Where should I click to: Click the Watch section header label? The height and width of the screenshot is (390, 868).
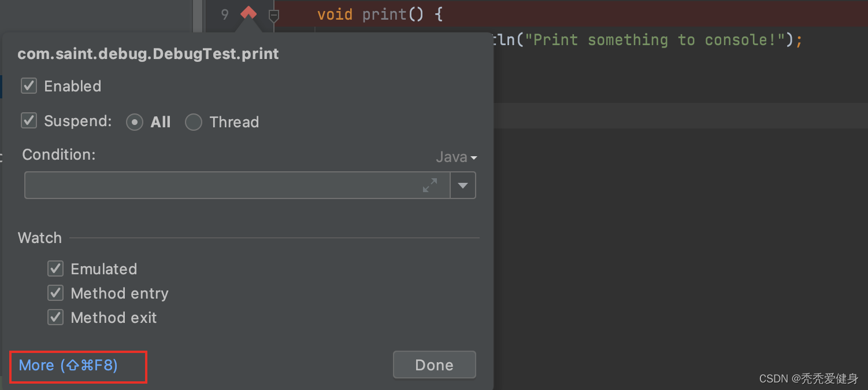pos(39,238)
